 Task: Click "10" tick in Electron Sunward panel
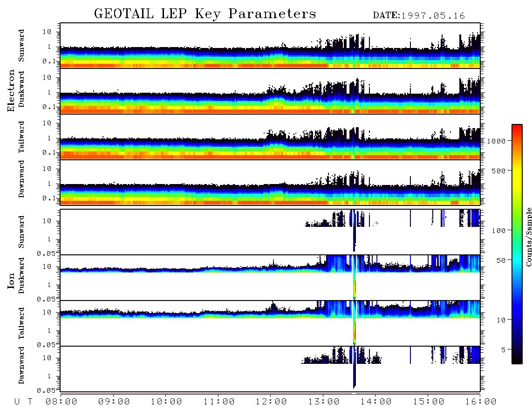tap(47, 32)
